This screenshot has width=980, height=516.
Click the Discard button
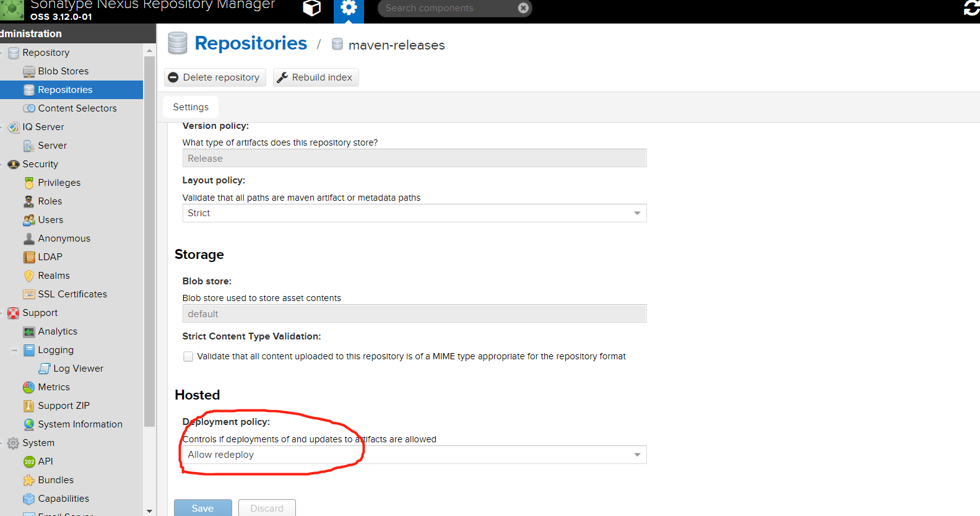click(267, 508)
